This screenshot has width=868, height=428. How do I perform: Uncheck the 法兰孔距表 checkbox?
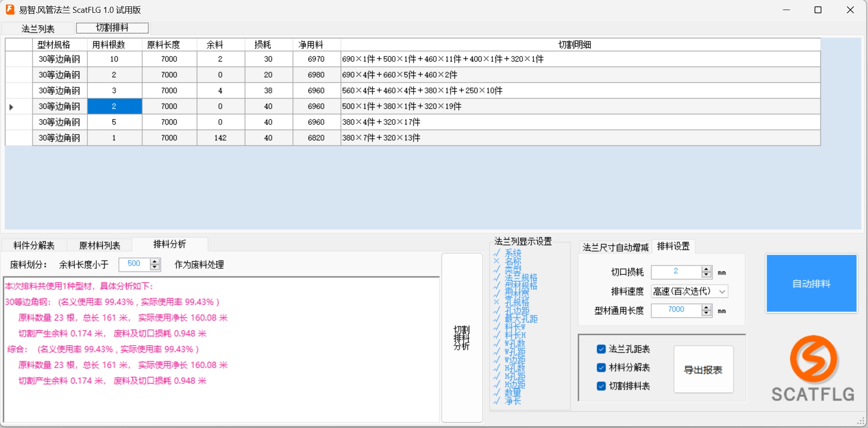(x=601, y=349)
